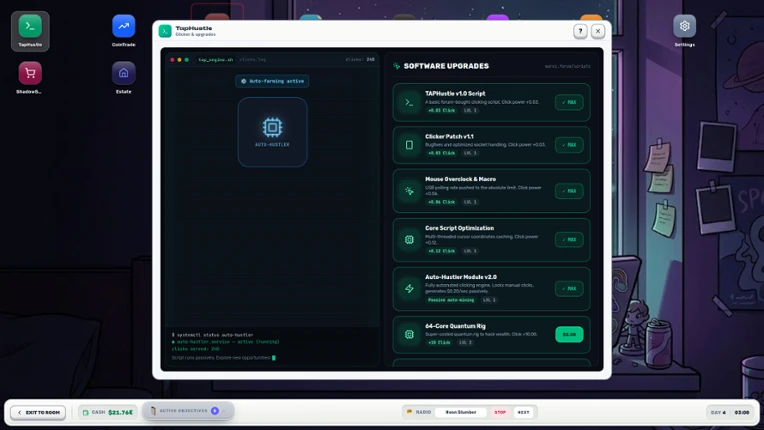Screen dimensions: 764x430
Task: Launch the CoinTrade desktop icon
Action: [124, 26]
